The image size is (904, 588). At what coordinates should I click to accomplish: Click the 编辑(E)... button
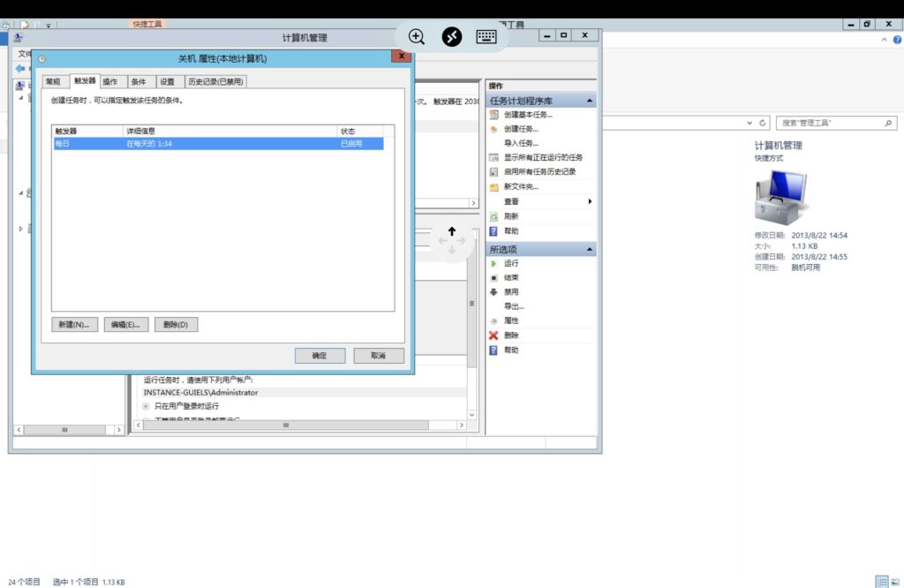click(125, 325)
